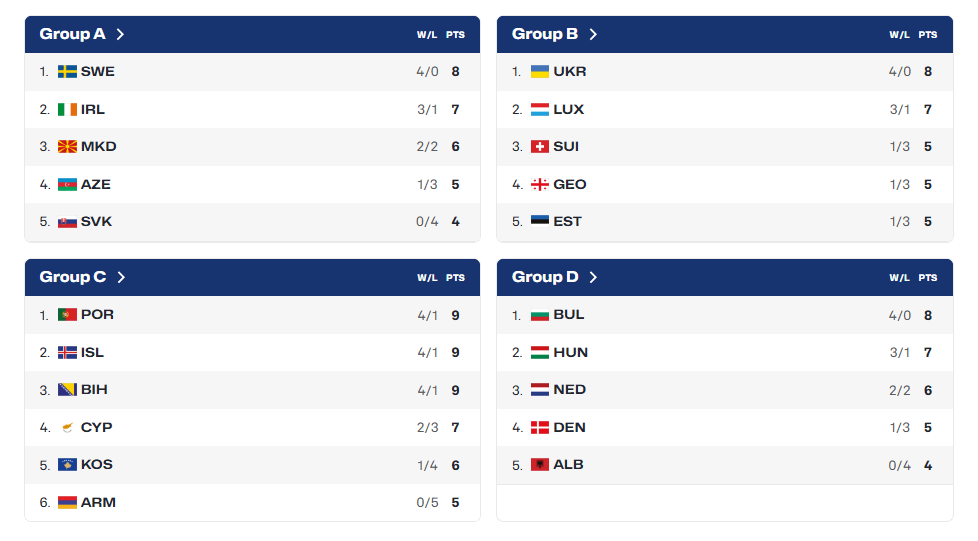Select the BUL team row in Group D

tap(725, 315)
